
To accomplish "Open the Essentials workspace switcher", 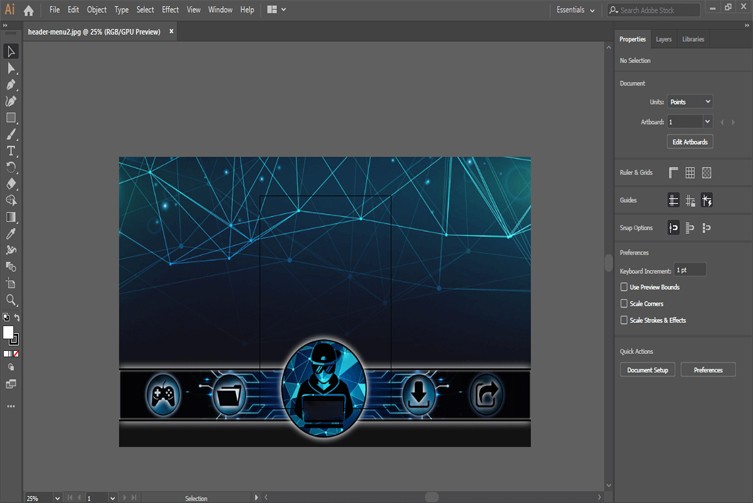I will point(576,10).
